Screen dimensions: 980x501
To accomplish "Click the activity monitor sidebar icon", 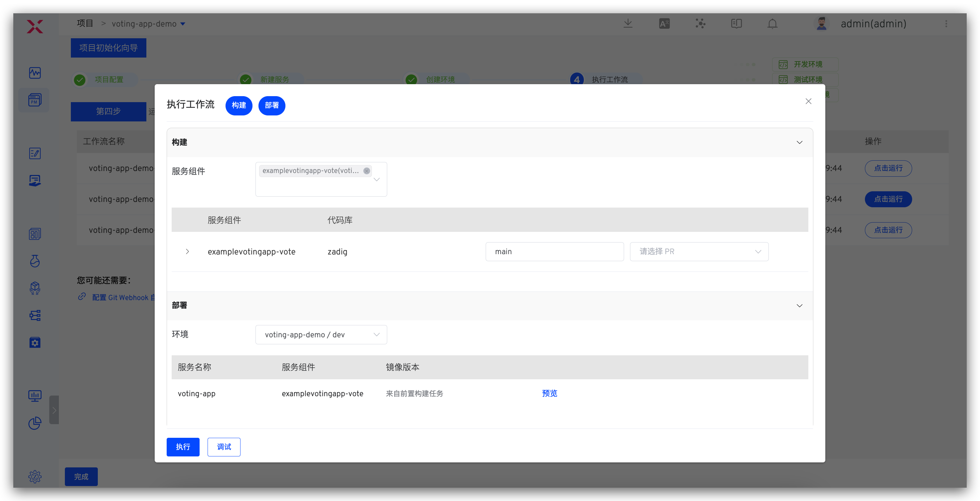I will pyautogui.click(x=35, y=73).
